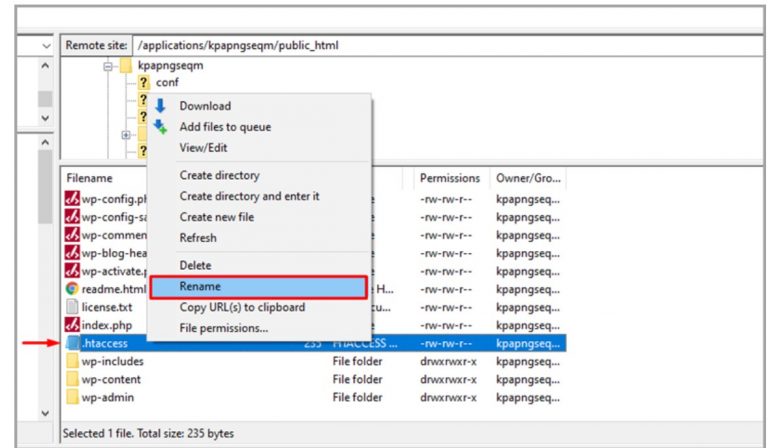Click the conf folder question-mark icon
The width and height of the screenshot is (768, 448).
click(144, 83)
